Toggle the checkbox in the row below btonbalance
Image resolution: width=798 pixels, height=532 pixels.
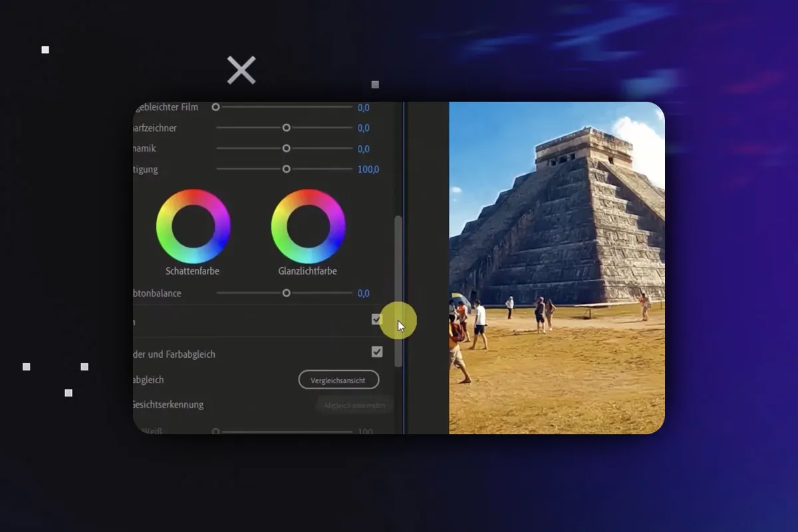[376, 320]
